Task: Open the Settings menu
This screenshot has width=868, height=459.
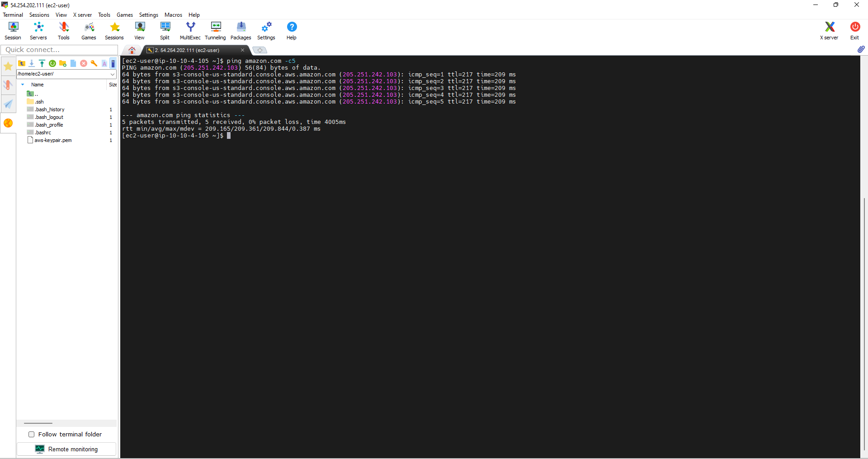Action: [x=149, y=15]
